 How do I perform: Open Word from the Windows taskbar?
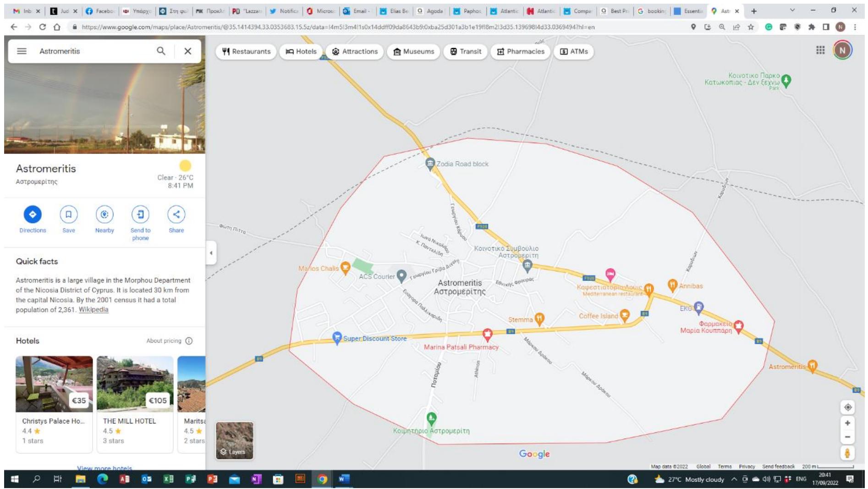click(x=344, y=479)
